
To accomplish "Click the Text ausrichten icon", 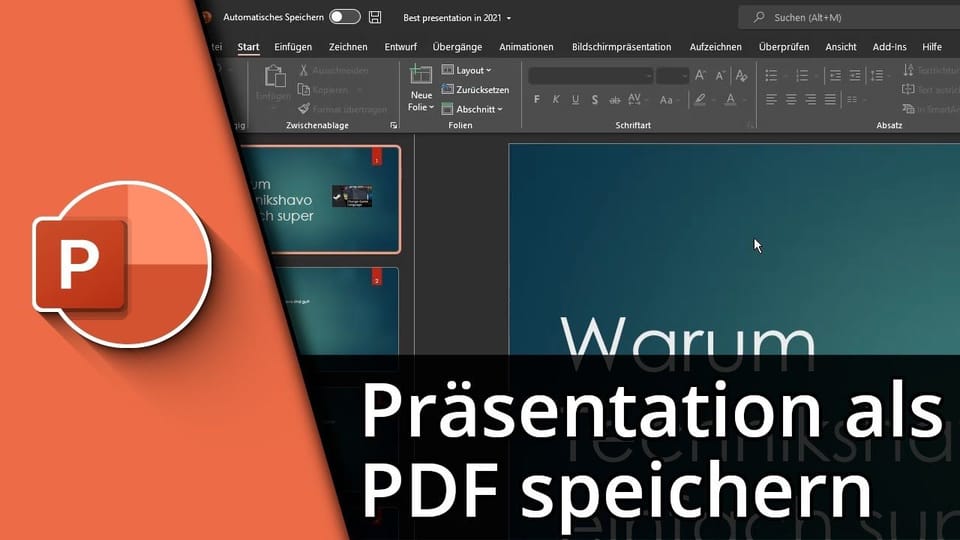I will (909, 89).
